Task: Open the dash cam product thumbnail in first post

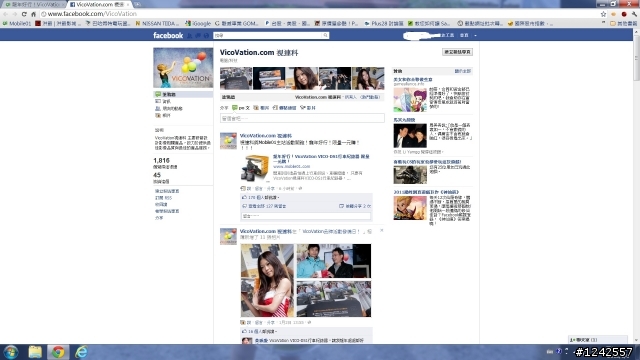Action: point(255,168)
